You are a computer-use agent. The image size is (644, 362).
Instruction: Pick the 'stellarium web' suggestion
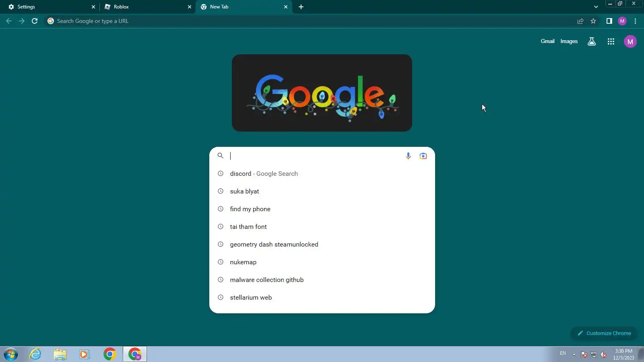(322, 298)
